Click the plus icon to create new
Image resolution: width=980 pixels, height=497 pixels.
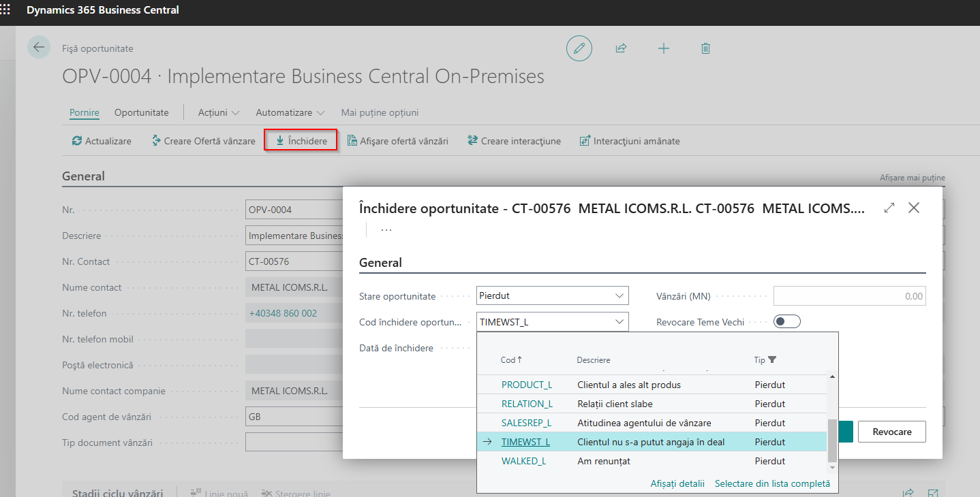click(663, 48)
